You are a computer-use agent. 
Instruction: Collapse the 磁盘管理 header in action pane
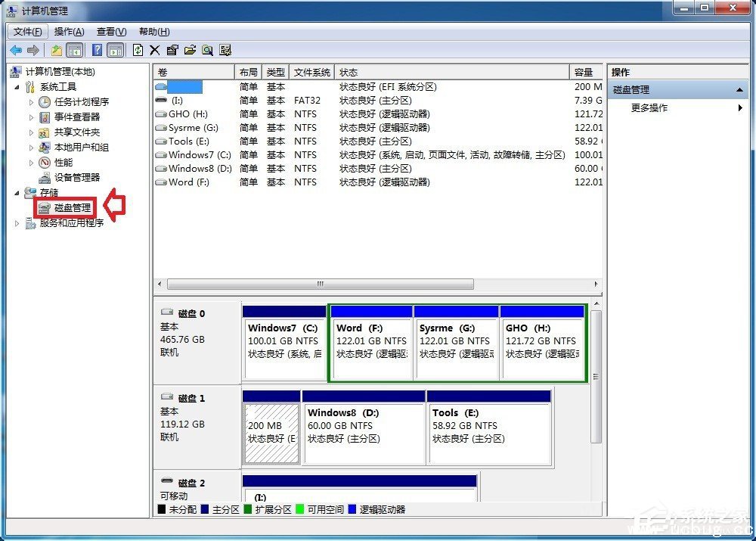(739, 89)
